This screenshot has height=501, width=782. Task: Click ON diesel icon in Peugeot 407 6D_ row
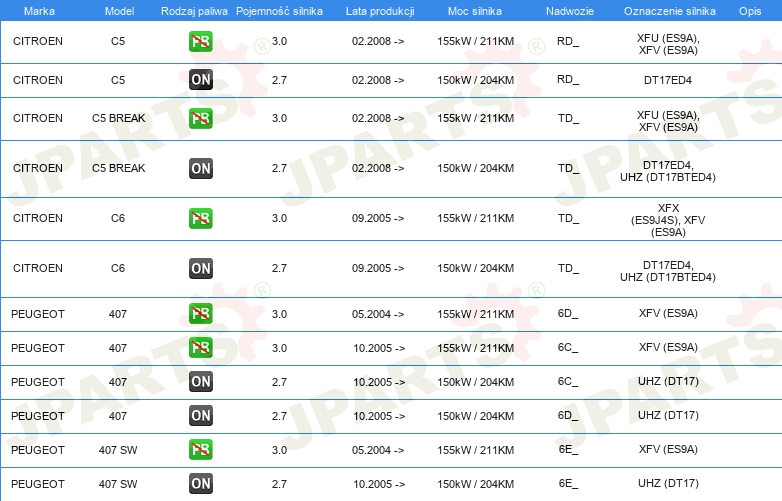[x=200, y=416]
